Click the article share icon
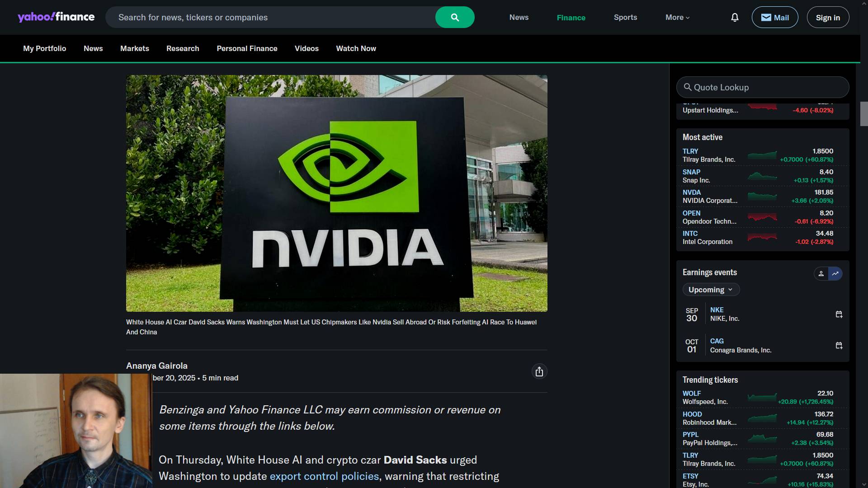868x488 pixels. click(539, 371)
